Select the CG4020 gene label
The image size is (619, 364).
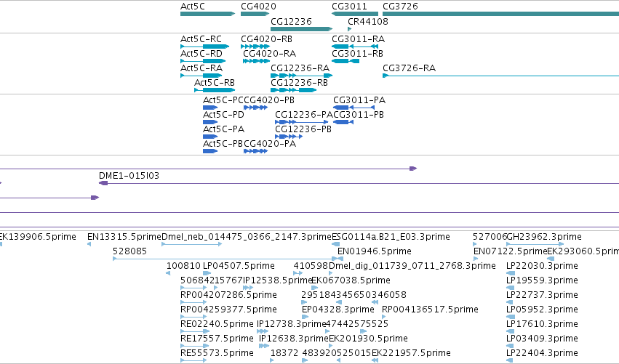258,7
